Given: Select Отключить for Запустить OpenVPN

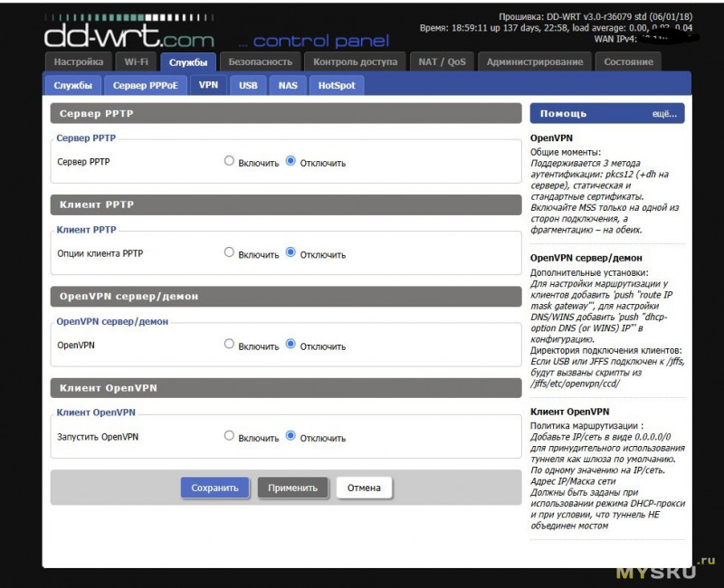Looking at the screenshot, I should pyautogui.click(x=291, y=436).
